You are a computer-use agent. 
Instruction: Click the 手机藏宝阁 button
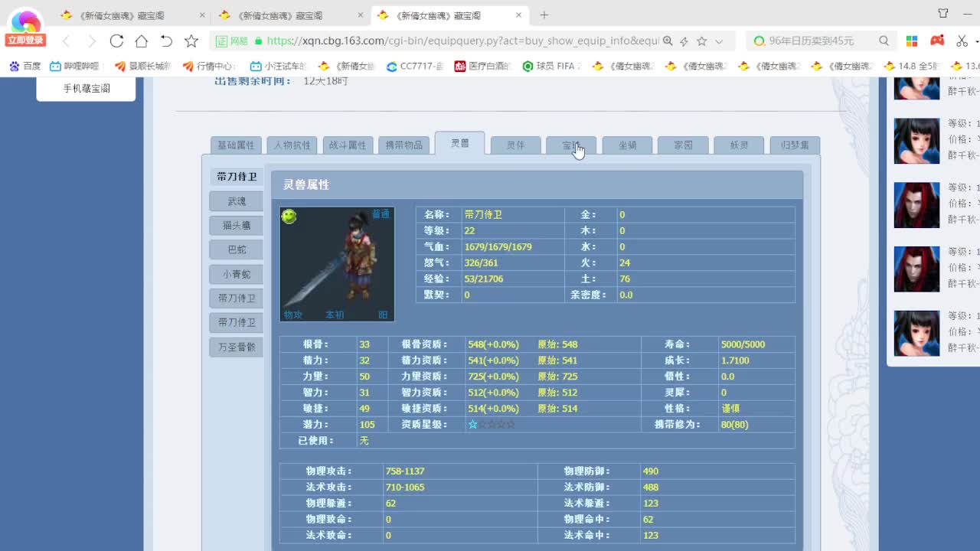coord(85,88)
